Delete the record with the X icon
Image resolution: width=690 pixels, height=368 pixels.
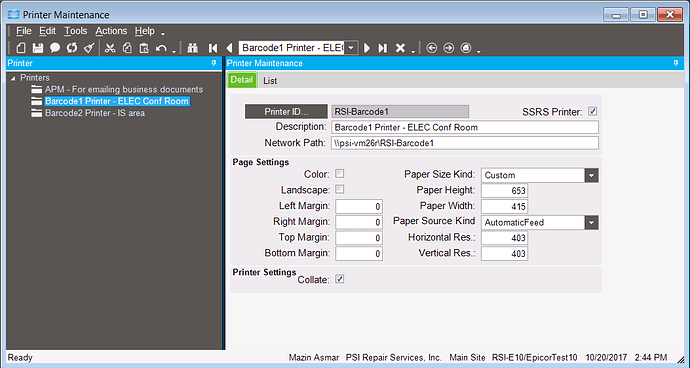[x=400, y=48]
